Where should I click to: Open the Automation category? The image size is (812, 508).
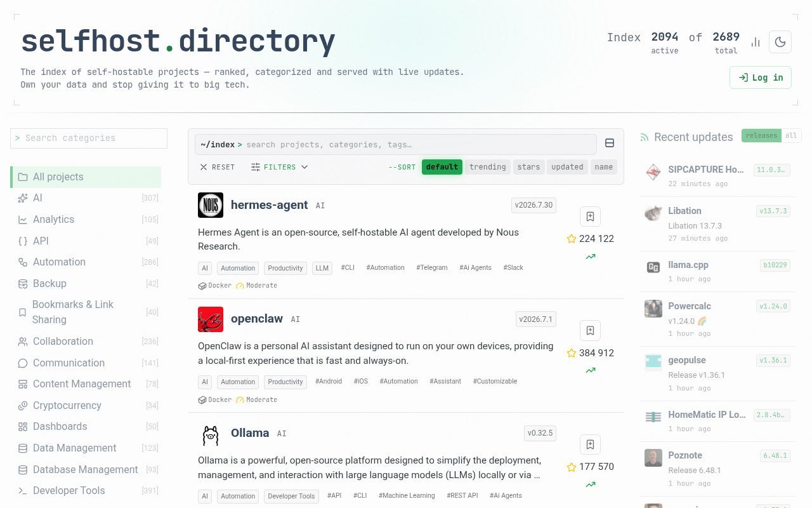click(86, 262)
